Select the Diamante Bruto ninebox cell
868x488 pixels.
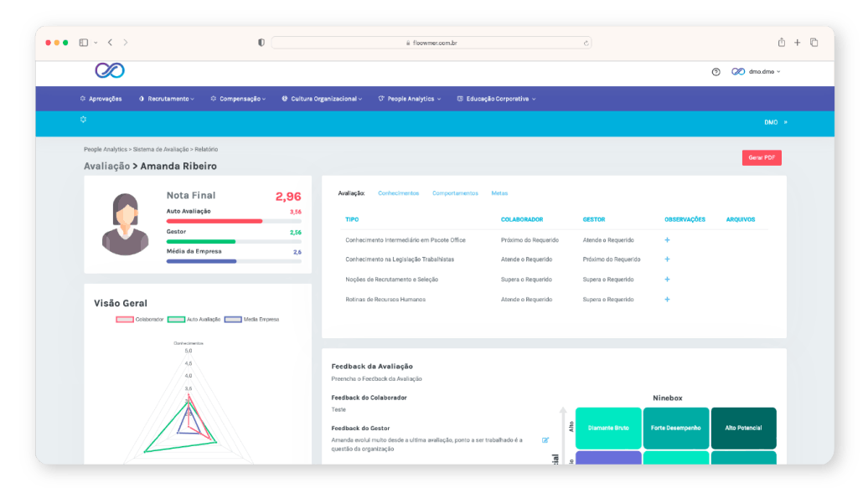(x=608, y=429)
